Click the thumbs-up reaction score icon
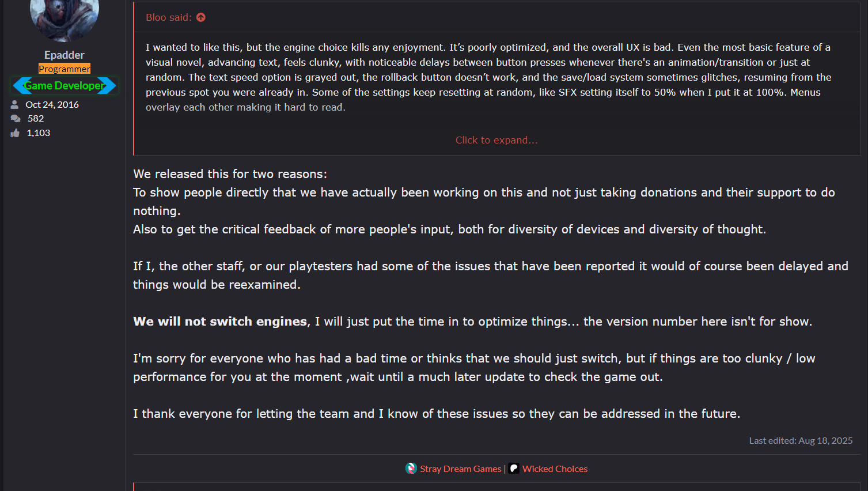This screenshot has height=491, width=868. [15, 133]
